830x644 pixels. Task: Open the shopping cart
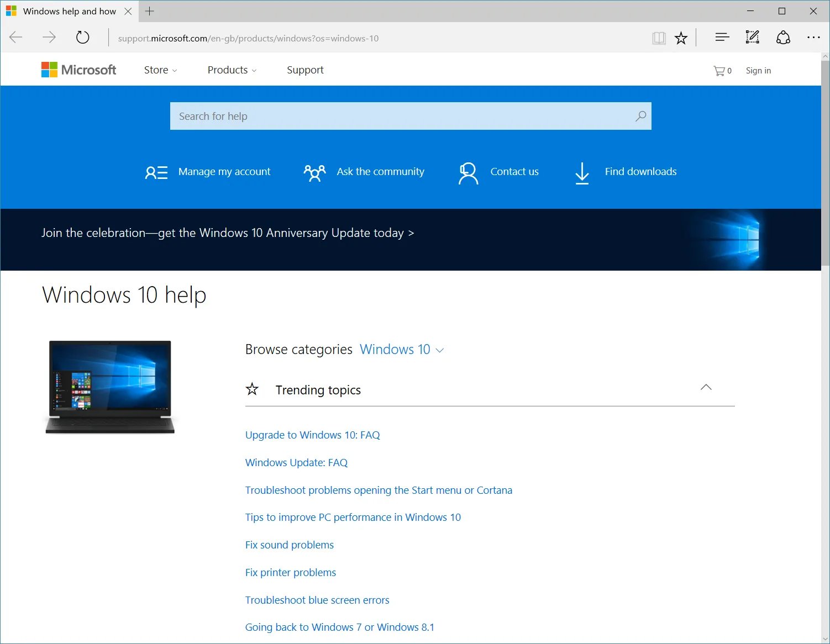(721, 70)
